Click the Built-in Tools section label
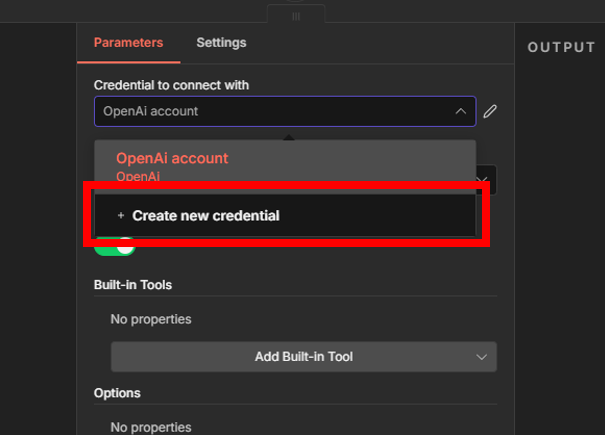The image size is (605, 435). coord(133,285)
